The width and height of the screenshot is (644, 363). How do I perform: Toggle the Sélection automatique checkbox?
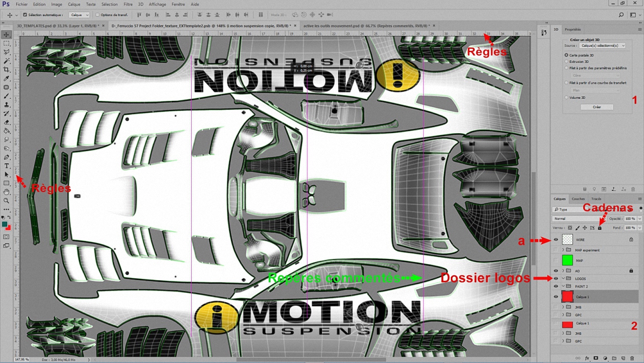25,15
